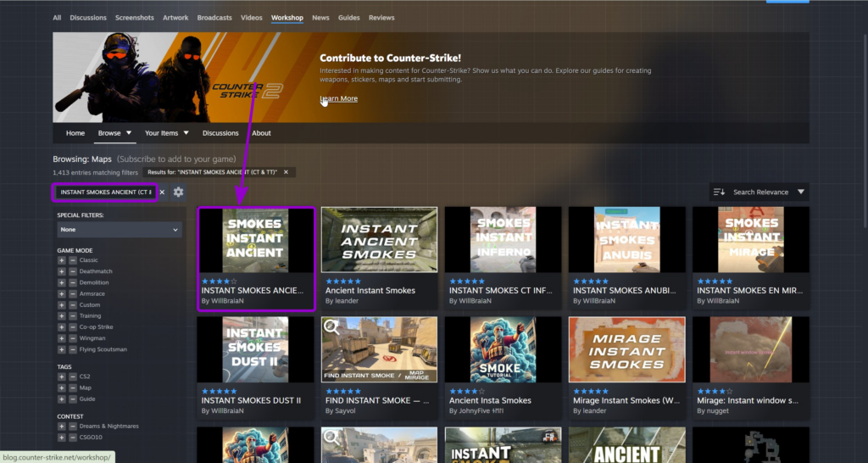
Task: Open the Artwork tab
Action: click(x=175, y=18)
